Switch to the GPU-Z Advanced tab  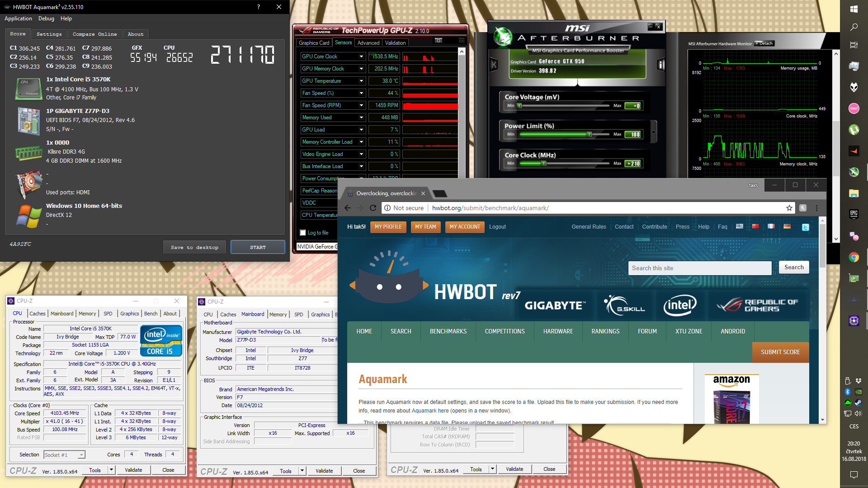tap(368, 43)
